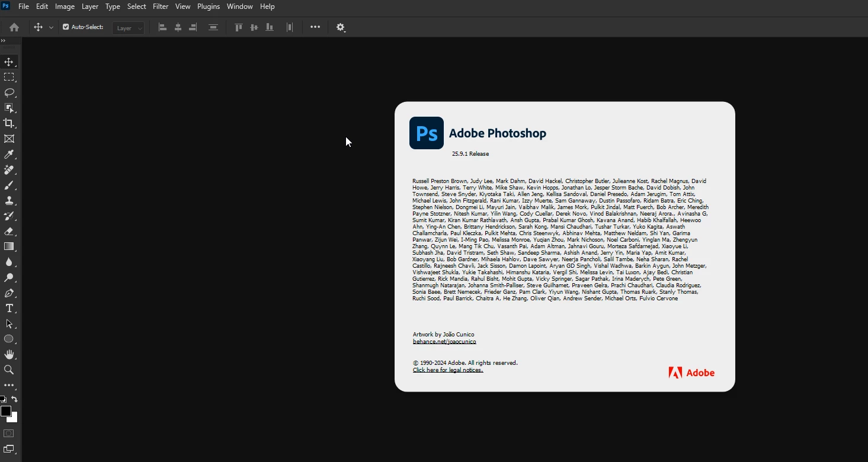Select the Path Selection tool
Viewport: 868px width, 462px height.
(x=9, y=324)
